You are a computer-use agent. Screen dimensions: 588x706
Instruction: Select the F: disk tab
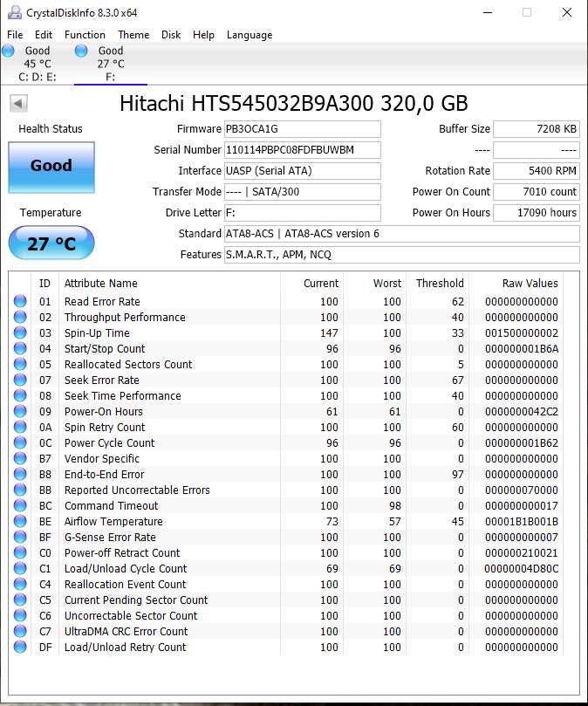pyautogui.click(x=110, y=64)
